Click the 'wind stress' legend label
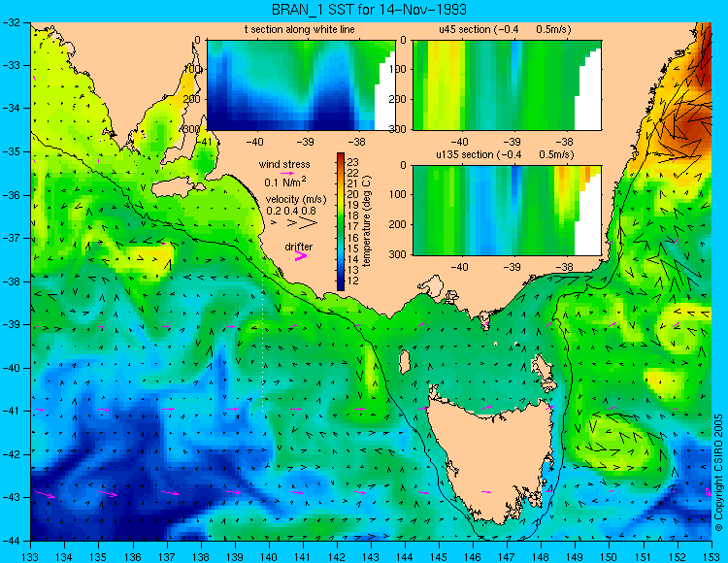Image resolution: width=728 pixels, height=563 pixels. [284, 164]
